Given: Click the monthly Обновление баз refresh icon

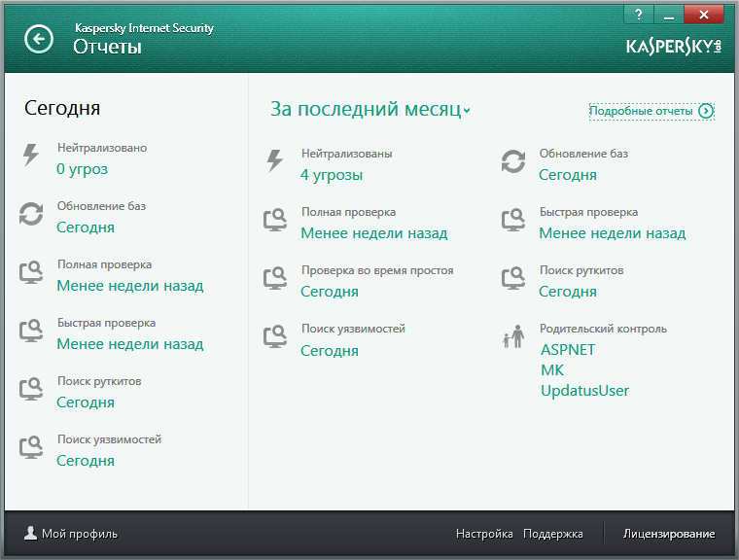Looking at the screenshot, I should pyautogui.click(x=513, y=161).
